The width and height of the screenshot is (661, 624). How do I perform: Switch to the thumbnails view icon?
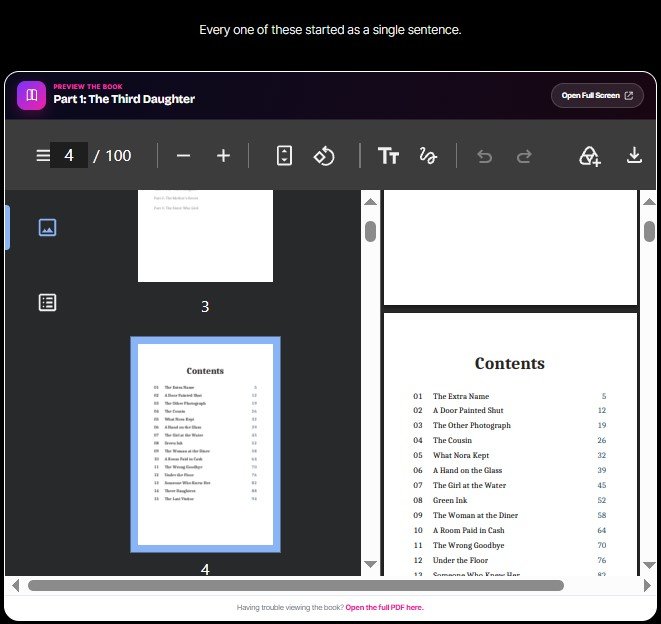pyautogui.click(x=47, y=228)
